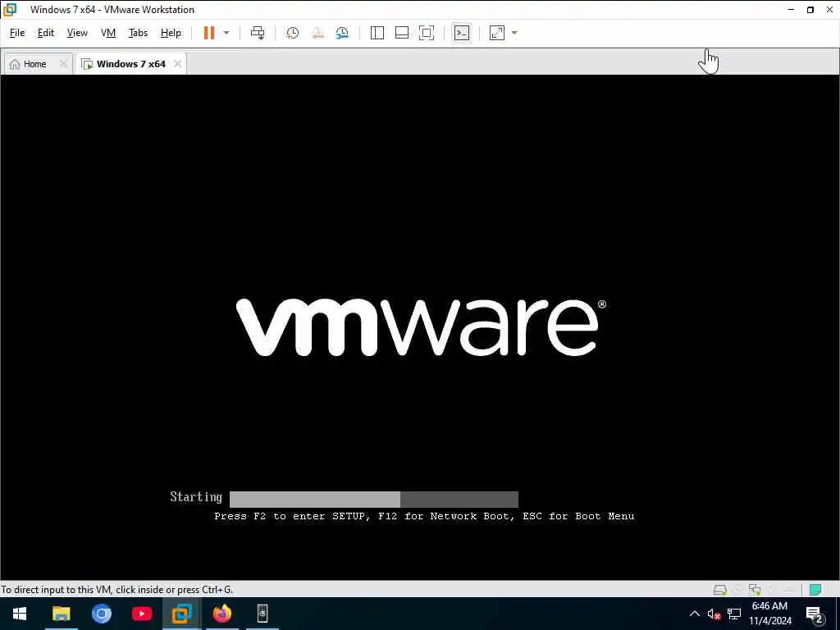Open the Edit menu
The image size is (840, 630).
click(46, 33)
